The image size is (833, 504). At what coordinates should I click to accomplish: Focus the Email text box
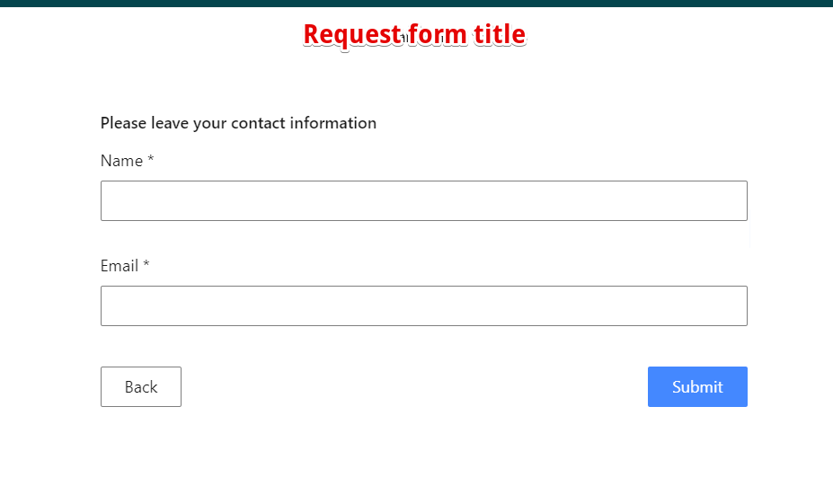click(423, 305)
